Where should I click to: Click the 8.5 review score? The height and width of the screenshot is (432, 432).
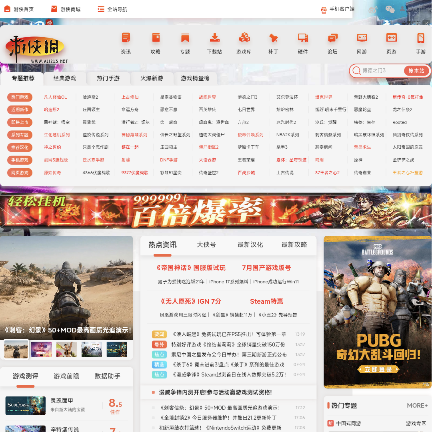115,404
